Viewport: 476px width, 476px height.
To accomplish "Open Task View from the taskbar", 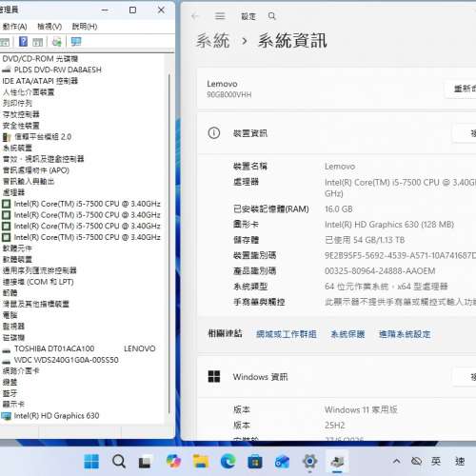I will pyautogui.click(x=146, y=462).
